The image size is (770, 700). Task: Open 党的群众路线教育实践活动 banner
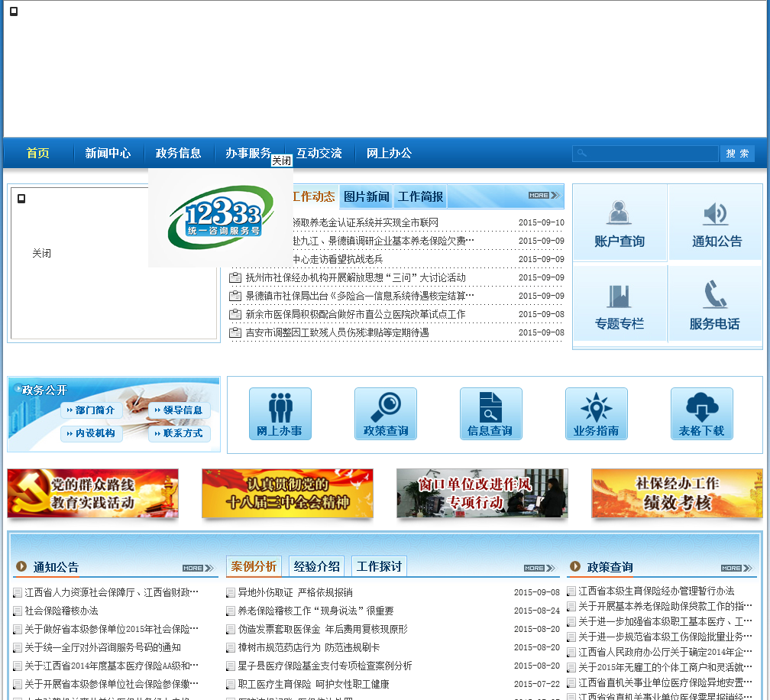point(93,493)
